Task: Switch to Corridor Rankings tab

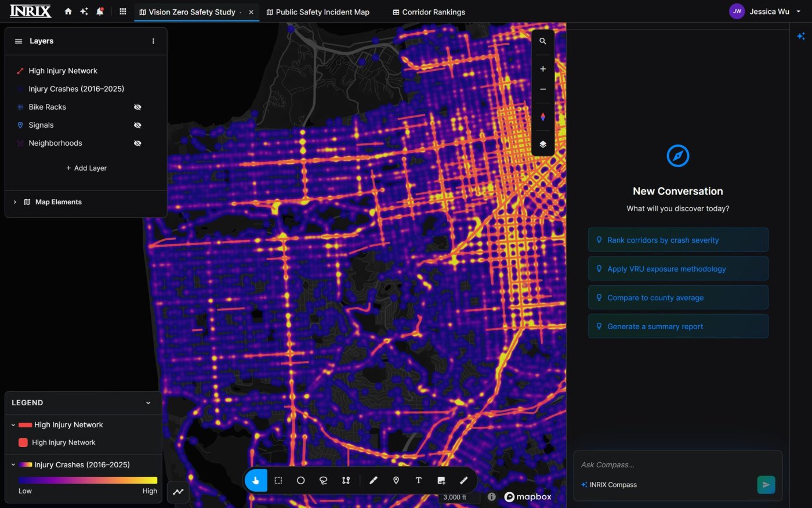Action: 429,12
